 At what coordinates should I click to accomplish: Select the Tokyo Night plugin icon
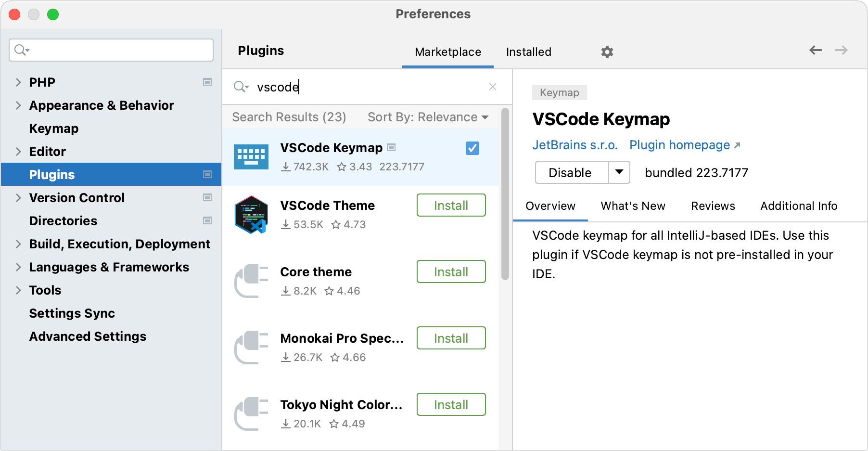pos(251,413)
